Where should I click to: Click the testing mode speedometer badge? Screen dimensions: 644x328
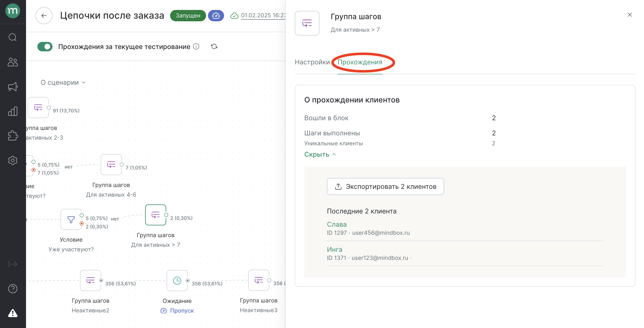[216, 15]
